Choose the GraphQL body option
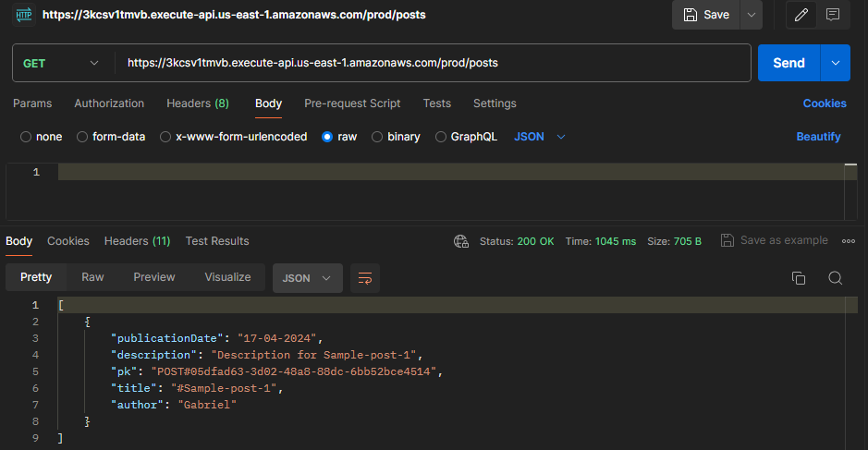Viewport: 868px width, 450px height. tap(466, 137)
